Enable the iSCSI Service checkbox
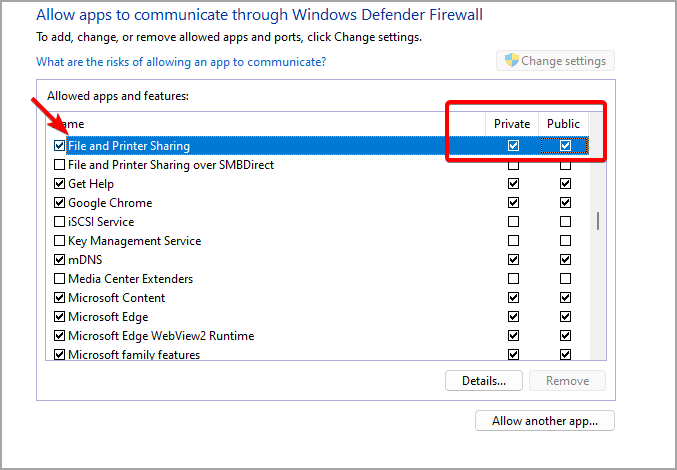The image size is (677, 470). point(60,222)
